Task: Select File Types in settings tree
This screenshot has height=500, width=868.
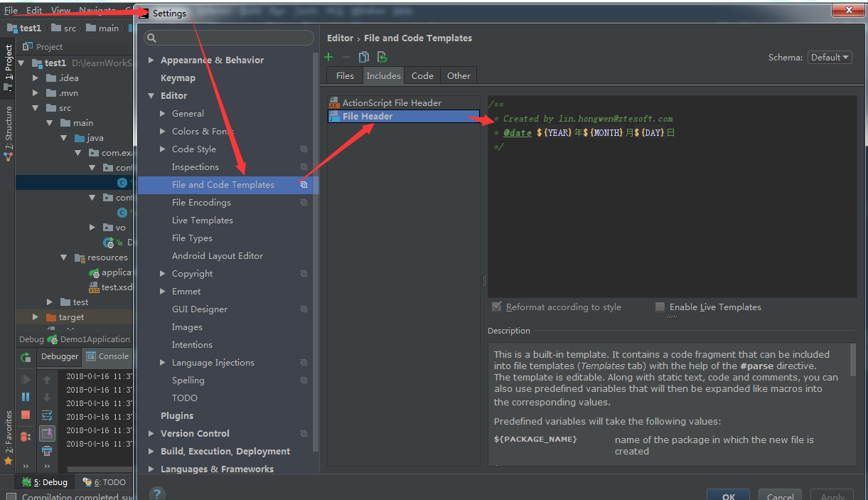Action: 192,238
